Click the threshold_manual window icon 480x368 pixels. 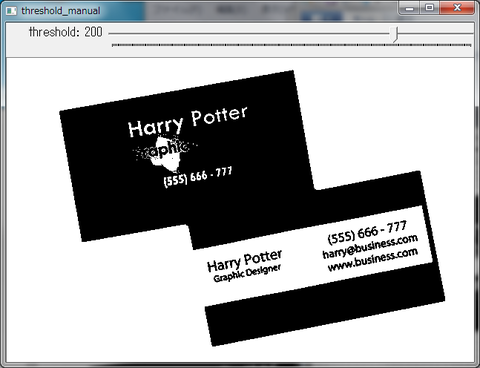[x=11, y=11]
